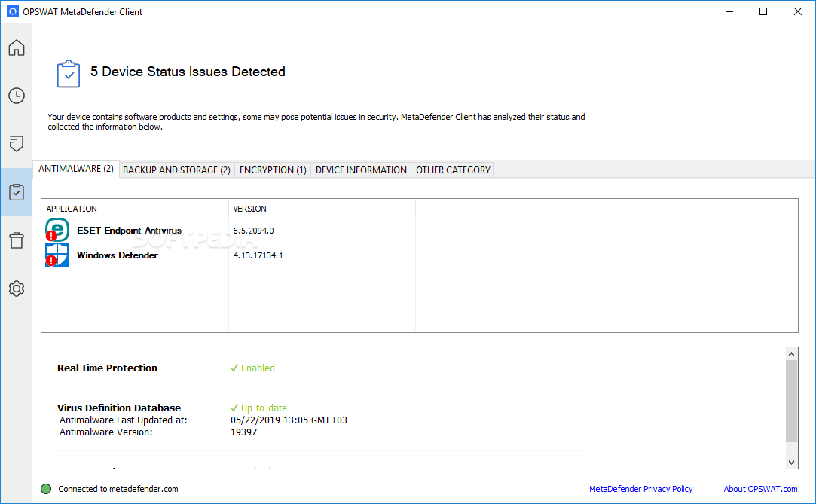This screenshot has height=504, width=816.
Task: Open the settings gear sidebar icon
Action: pos(16,288)
